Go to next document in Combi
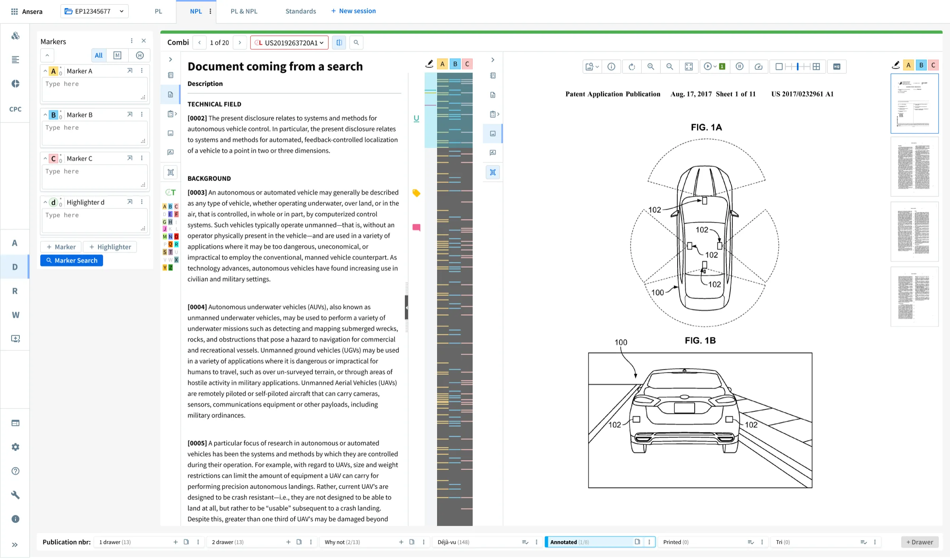The width and height of the screenshot is (950, 560). pos(239,43)
